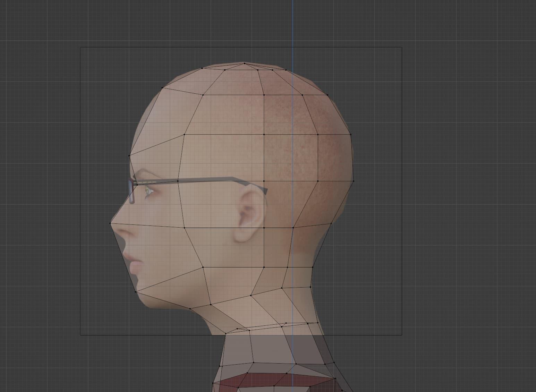
Task: Select the chin vertex below the lips
Action: pyautogui.click(x=136, y=291)
